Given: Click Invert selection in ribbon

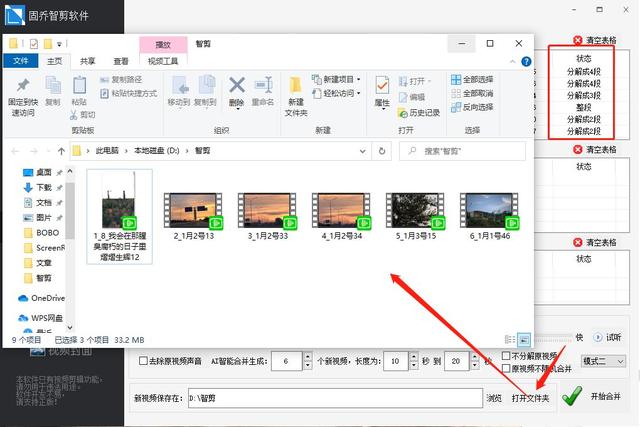Looking at the screenshot, I should (x=472, y=107).
